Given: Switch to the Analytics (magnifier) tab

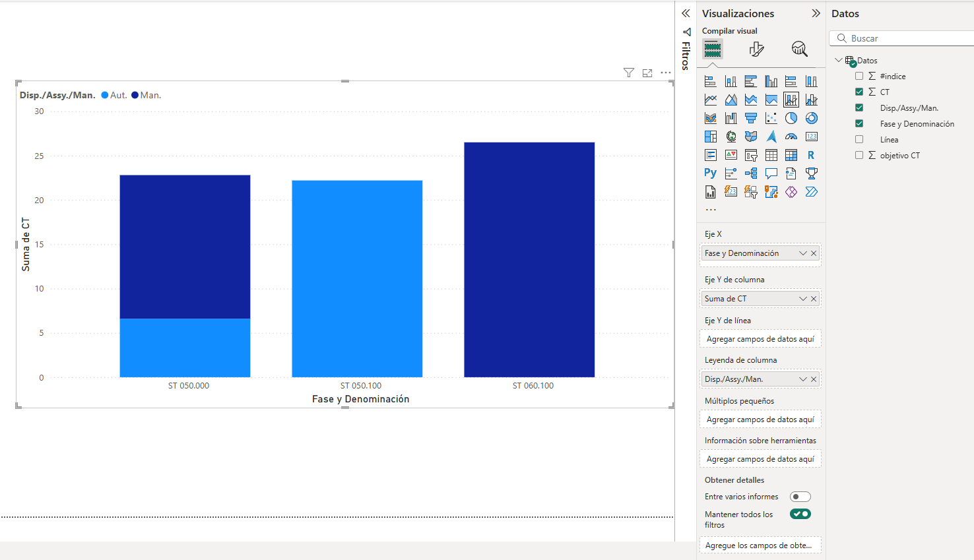Looking at the screenshot, I should 800,49.
